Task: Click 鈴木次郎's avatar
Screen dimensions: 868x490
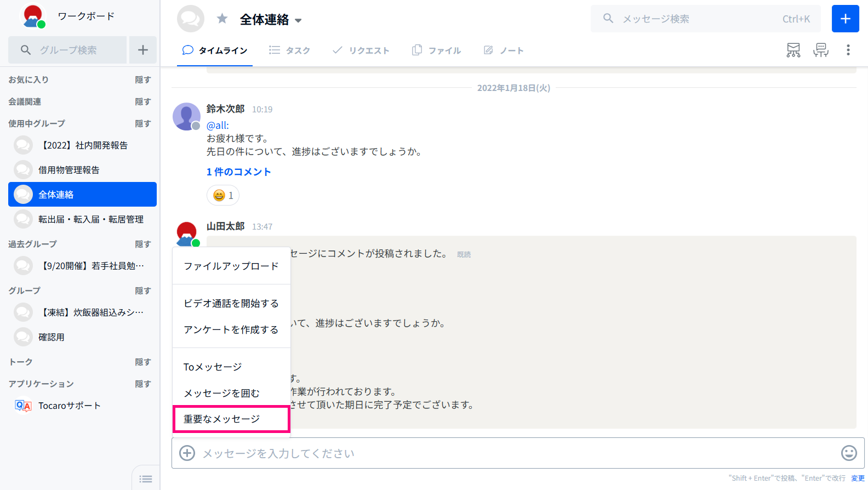Action: point(186,116)
